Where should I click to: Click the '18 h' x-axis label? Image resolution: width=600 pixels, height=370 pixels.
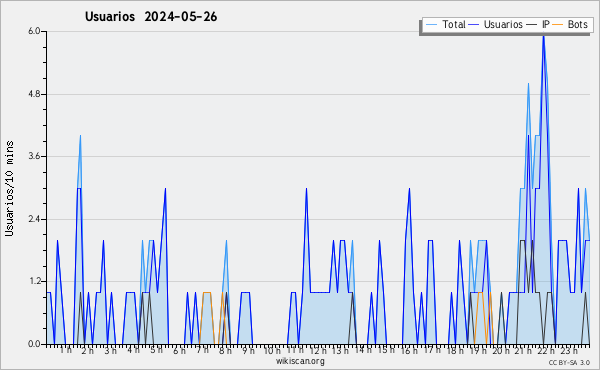(x=455, y=350)
